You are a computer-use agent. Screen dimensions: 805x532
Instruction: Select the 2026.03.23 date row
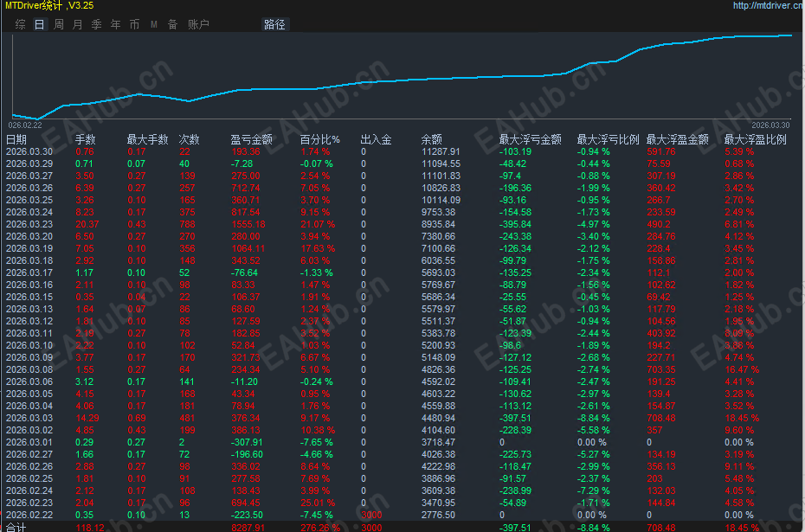coord(29,224)
